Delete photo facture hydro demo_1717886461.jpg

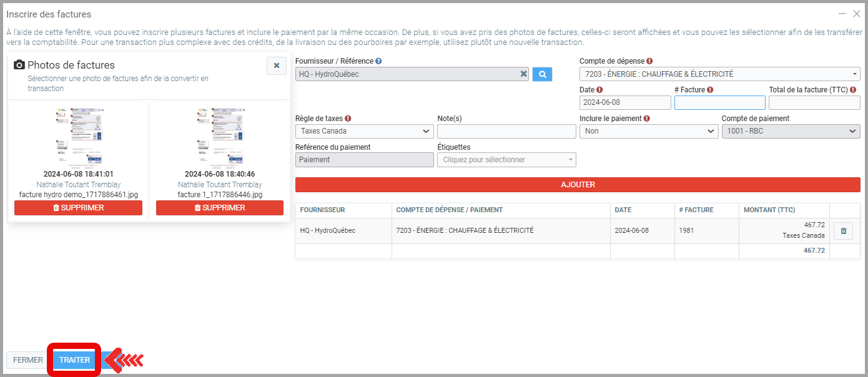pos(78,208)
